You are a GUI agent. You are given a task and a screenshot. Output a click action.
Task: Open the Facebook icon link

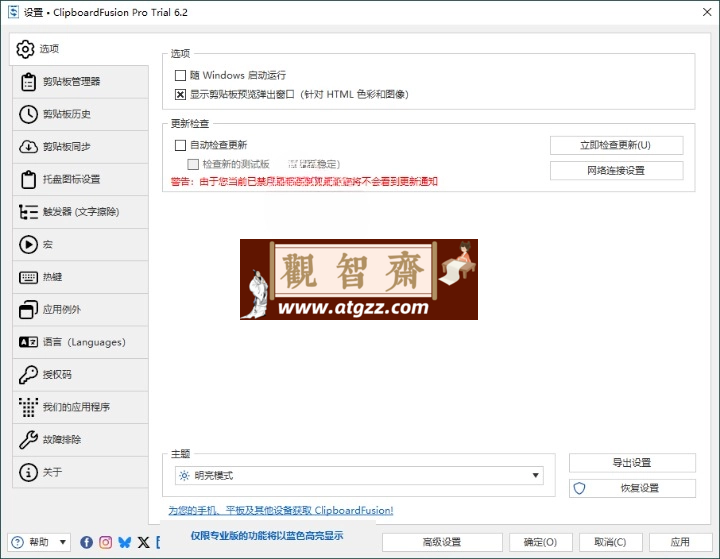click(x=86, y=542)
